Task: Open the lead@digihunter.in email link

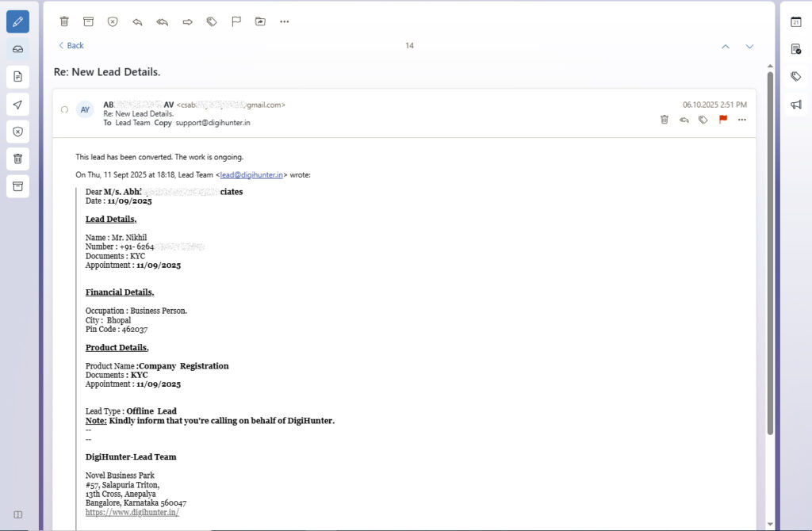Action: [251, 174]
